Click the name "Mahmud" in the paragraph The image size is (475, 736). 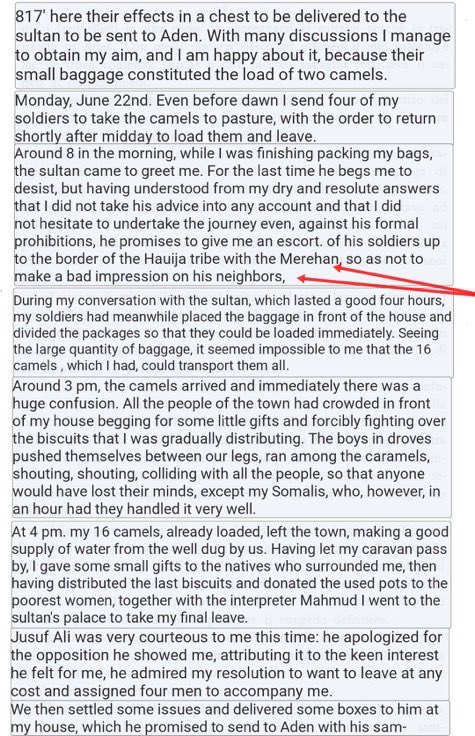pyautogui.click(x=331, y=600)
